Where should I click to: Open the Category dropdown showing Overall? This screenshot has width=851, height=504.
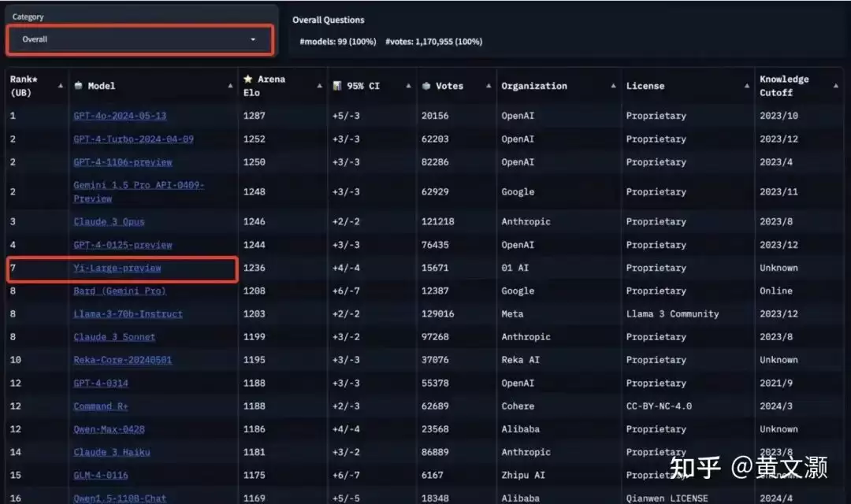point(139,39)
